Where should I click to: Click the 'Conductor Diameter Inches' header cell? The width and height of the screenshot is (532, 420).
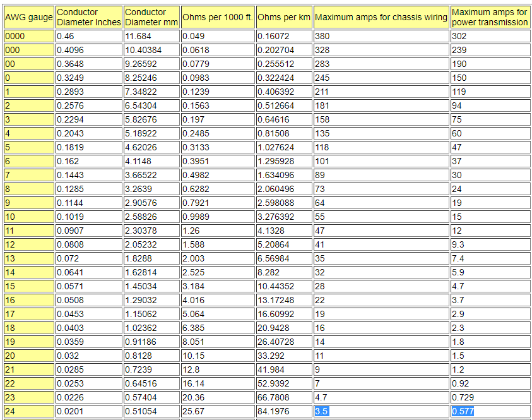(89, 17)
